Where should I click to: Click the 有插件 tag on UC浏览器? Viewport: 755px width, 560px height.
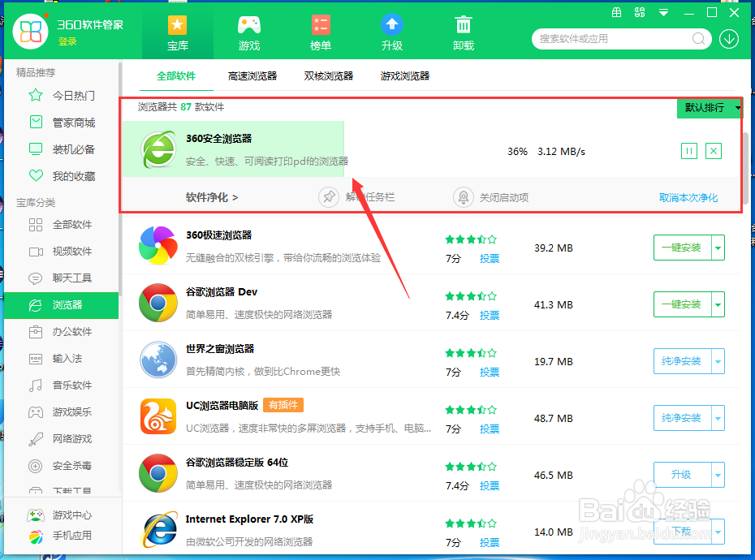[283, 406]
